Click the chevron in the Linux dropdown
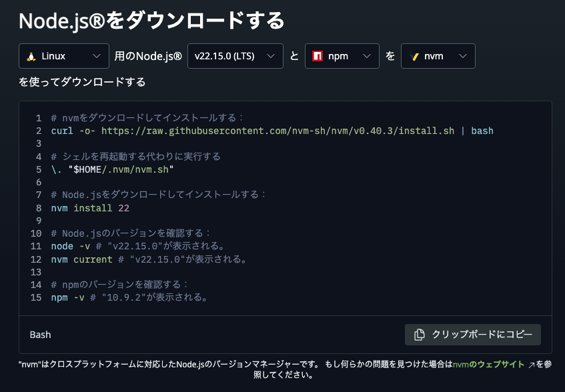The width and height of the screenshot is (565, 392). [96, 56]
